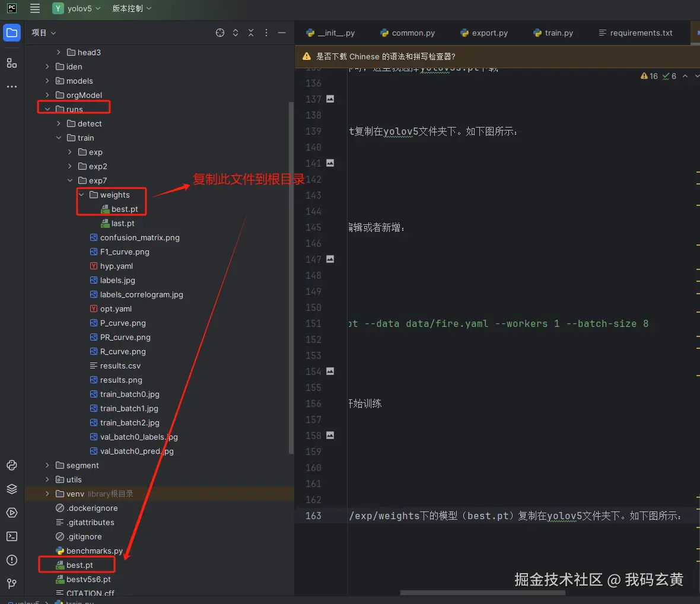This screenshot has height=604, width=700.
Task: Open 版本控制 version control dropdown
Action: click(132, 8)
